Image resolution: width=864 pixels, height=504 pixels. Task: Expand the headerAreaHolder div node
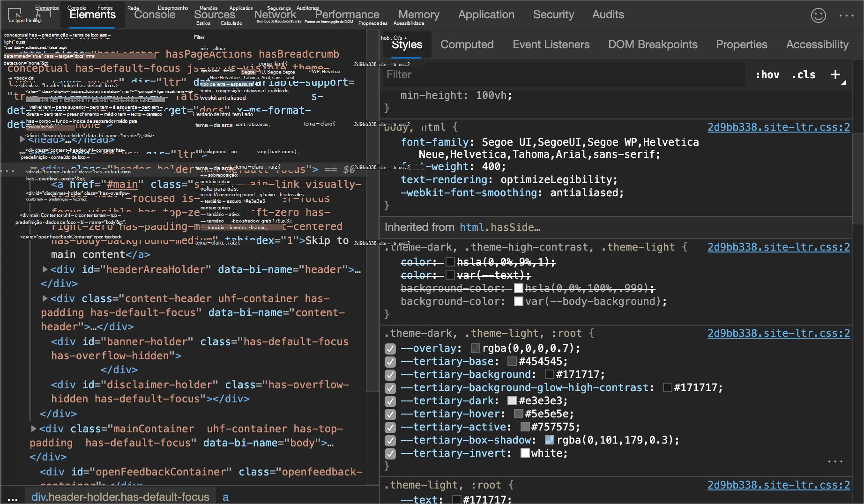pos(45,269)
